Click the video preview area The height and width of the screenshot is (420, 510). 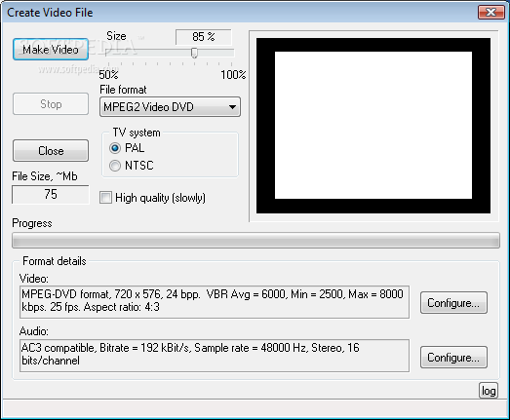coord(373,126)
